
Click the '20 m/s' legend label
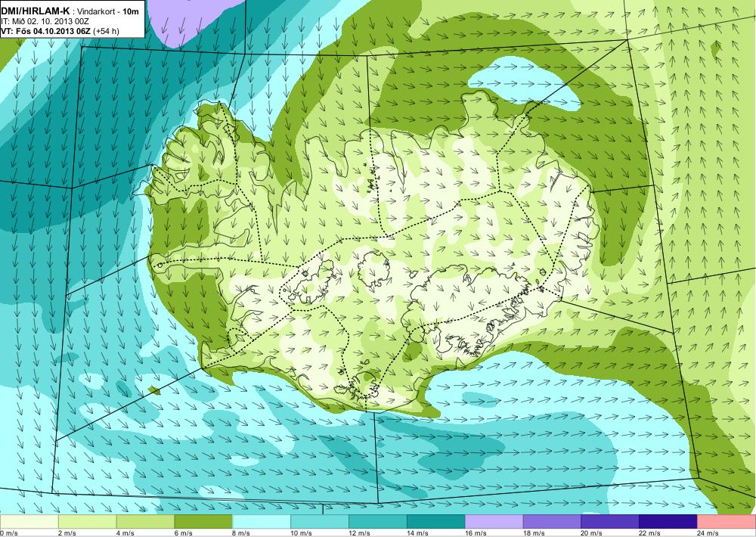pos(592,533)
